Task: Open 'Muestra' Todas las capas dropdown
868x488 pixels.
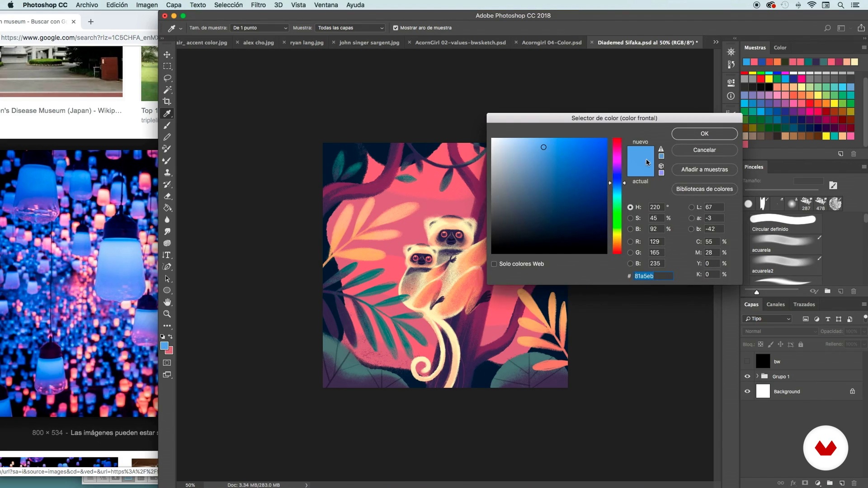Action: tap(350, 28)
